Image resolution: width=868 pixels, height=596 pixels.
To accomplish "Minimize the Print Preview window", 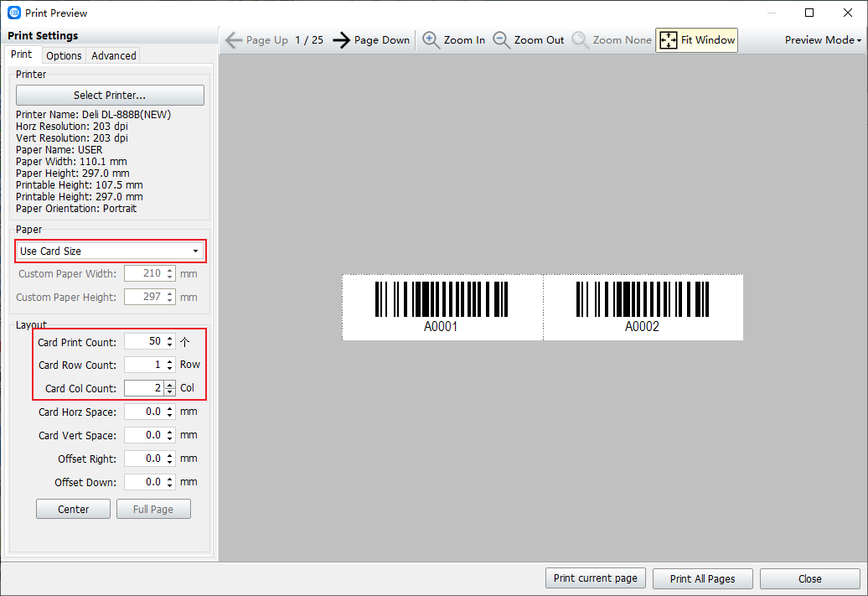I will click(x=771, y=13).
